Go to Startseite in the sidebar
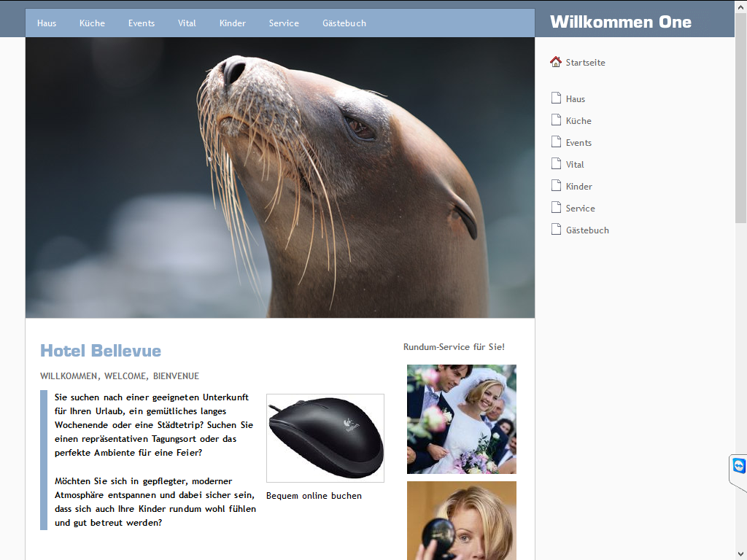747x560 pixels. click(586, 63)
